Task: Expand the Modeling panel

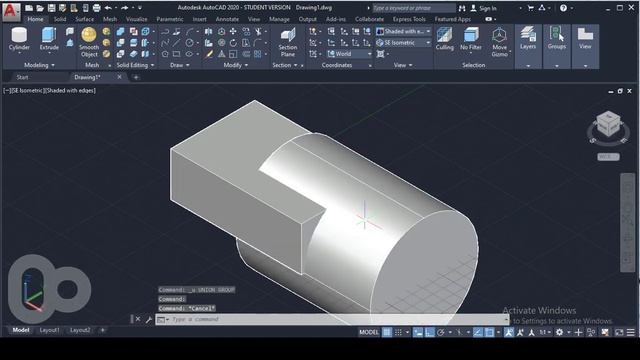Action: click(39, 65)
